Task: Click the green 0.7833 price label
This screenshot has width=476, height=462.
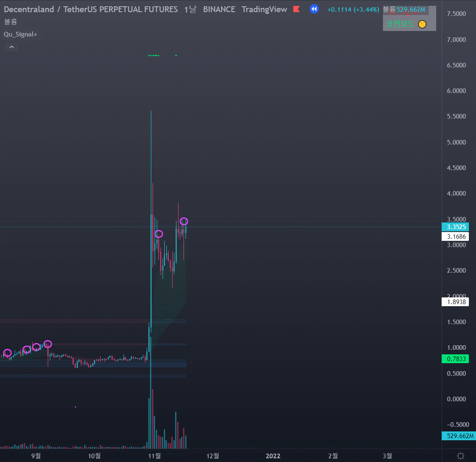Action: tap(455, 359)
